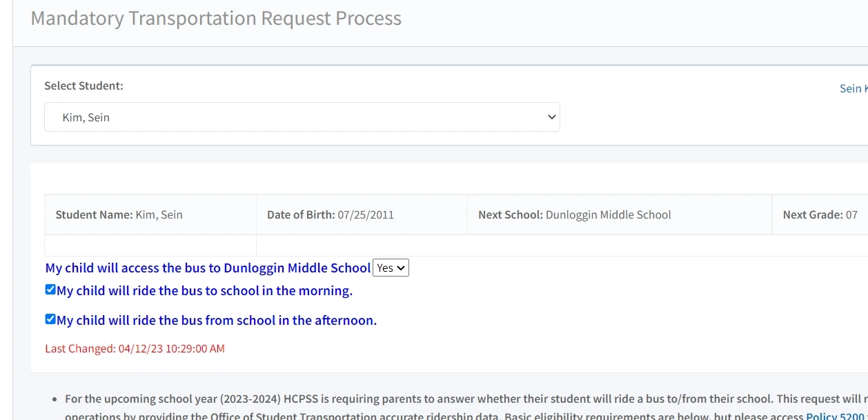
Task: Click the chevron arrow on the student selector
Action: (x=551, y=117)
